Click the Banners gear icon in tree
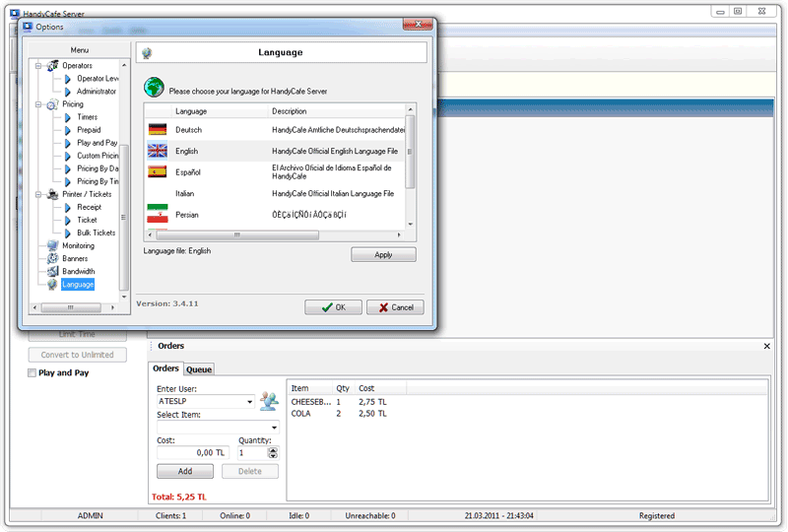Viewport: 788px width, 532px height. pos(52,259)
